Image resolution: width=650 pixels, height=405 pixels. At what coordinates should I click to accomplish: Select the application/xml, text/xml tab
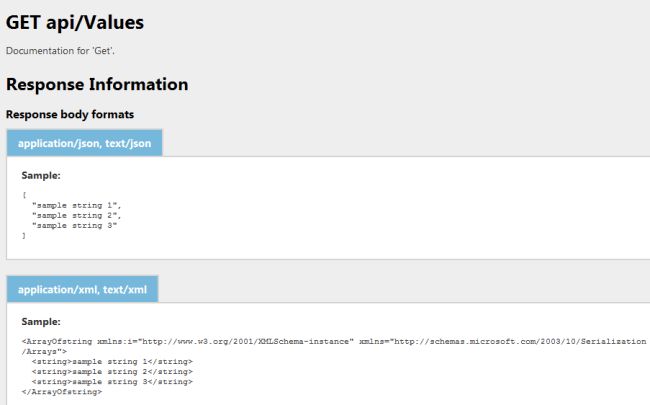pos(82,289)
